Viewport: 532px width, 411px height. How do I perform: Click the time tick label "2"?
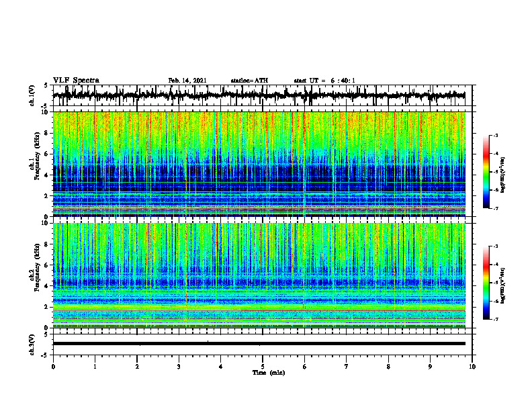pyautogui.click(x=137, y=367)
